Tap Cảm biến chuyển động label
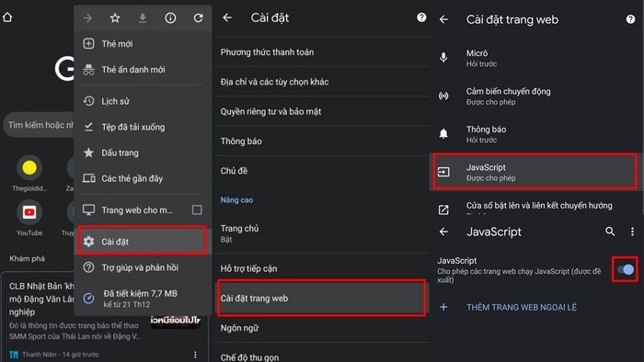 pyautogui.click(x=509, y=91)
